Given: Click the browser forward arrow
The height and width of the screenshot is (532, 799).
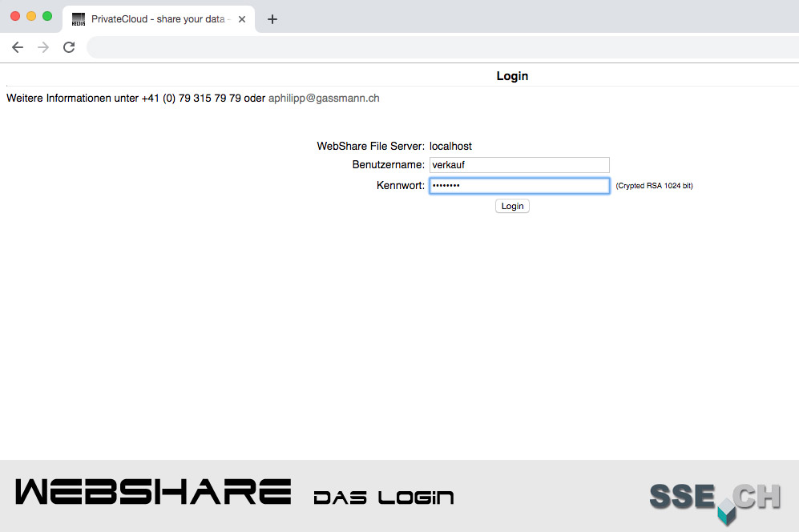Looking at the screenshot, I should 43,47.
